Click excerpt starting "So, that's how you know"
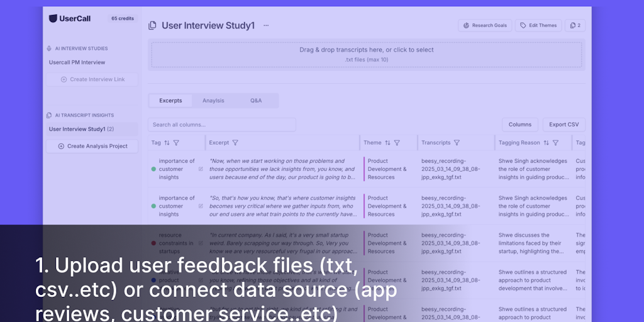Viewport: 644px width, 322px height. 282,206
